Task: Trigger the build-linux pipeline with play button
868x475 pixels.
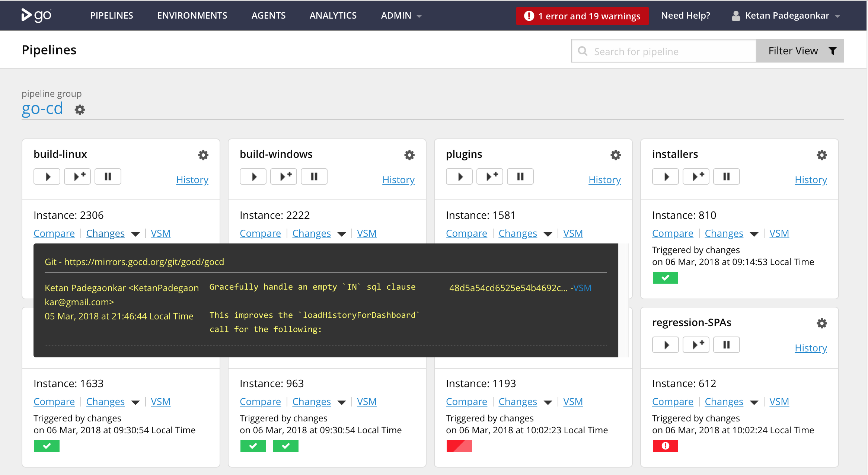Action: point(47,176)
